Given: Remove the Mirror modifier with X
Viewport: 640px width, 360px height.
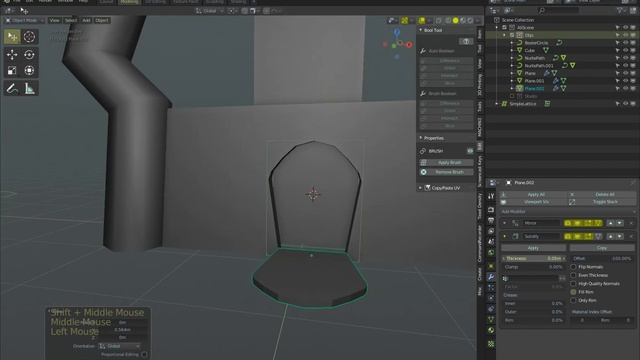Looking at the screenshot, I should 631,223.
